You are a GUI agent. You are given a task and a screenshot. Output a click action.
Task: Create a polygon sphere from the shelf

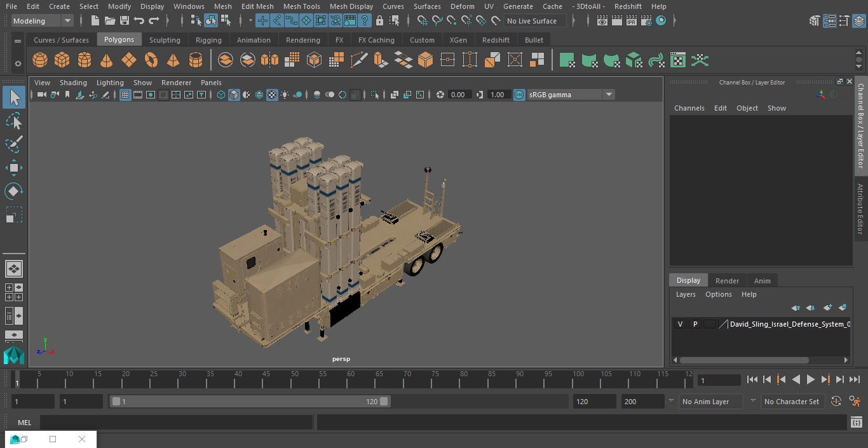click(40, 60)
